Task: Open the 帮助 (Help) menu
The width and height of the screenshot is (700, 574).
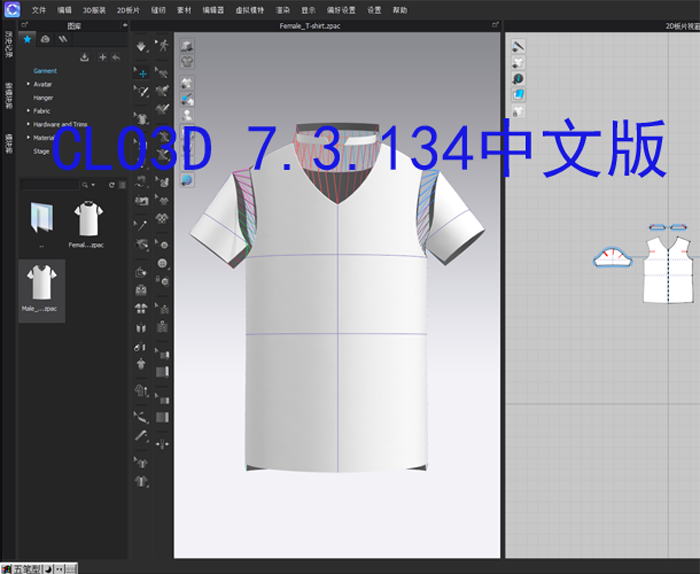Action: click(x=400, y=10)
